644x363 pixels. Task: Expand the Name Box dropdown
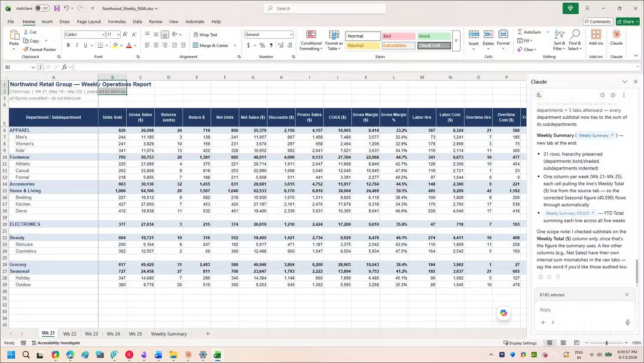[x=33, y=67]
